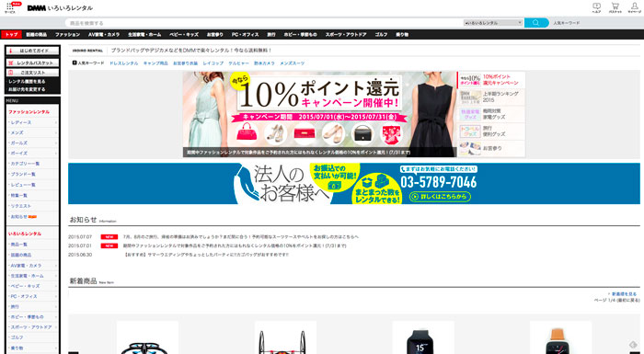Expand the メンズ sidebar category
This screenshot has height=354, width=644.
coord(32,132)
